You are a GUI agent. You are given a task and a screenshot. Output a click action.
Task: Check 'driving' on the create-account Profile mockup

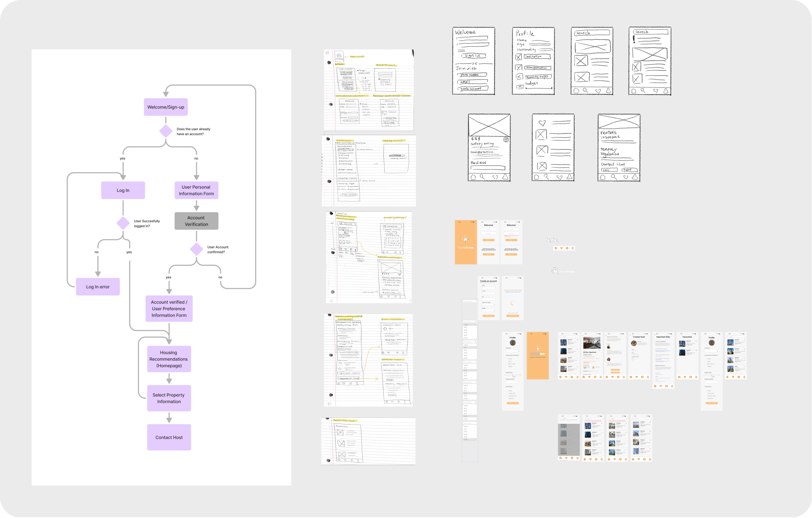coord(507,359)
